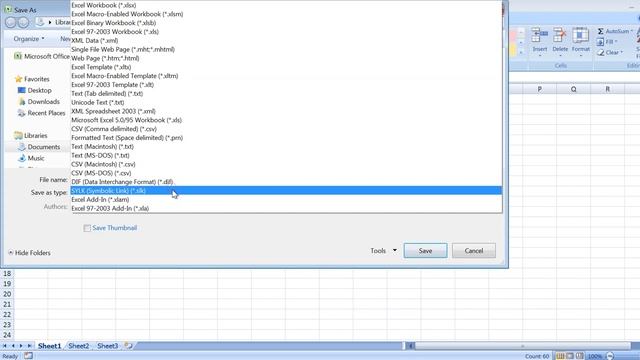This screenshot has height=360, width=640.
Task: Go back with the navigation back arrow
Action: (x=11, y=22)
